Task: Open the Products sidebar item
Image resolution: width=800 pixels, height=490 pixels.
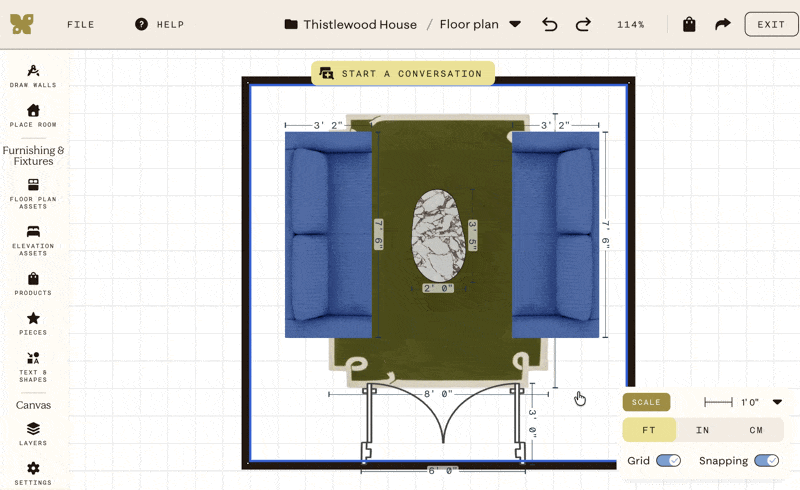Action: tap(33, 284)
